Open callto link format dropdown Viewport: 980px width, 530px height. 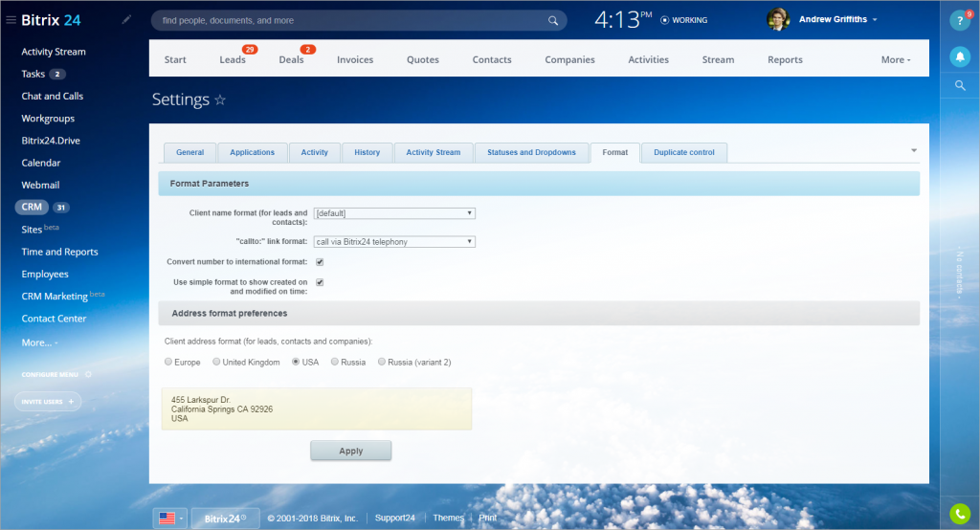pyautogui.click(x=394, y=242)
